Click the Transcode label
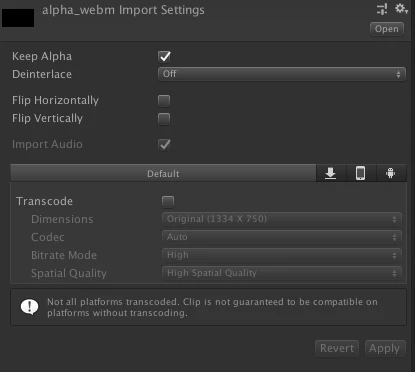Screen dimensions: 415x372 tap(44, 201)
